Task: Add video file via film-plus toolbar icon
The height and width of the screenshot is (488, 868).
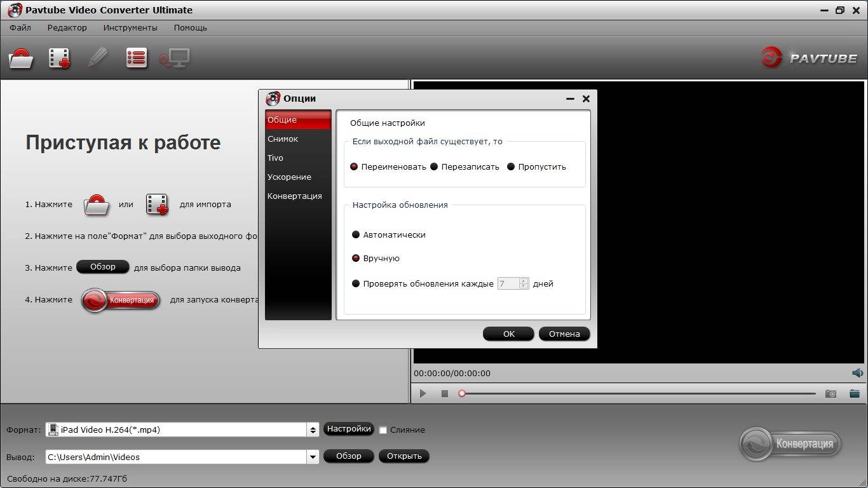Action: click(60, 58)
